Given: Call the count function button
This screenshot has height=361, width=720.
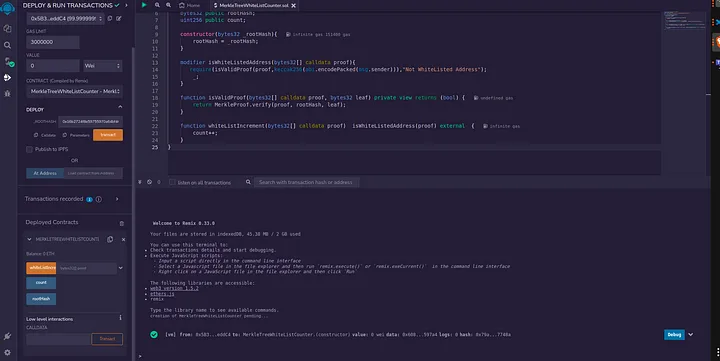Looking at the screenshot, I should (41, 283).
